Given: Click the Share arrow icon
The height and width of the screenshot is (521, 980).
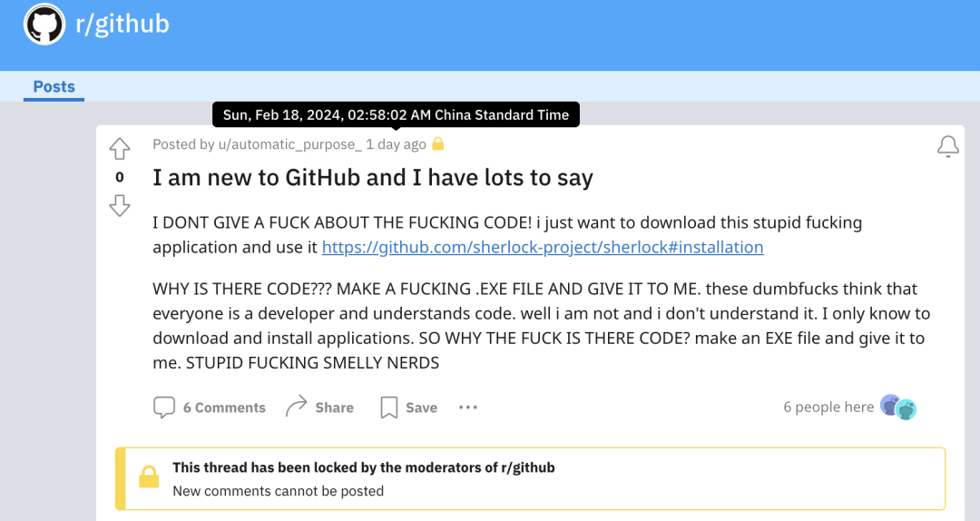Looking at the screenshot, I should 296,407.
